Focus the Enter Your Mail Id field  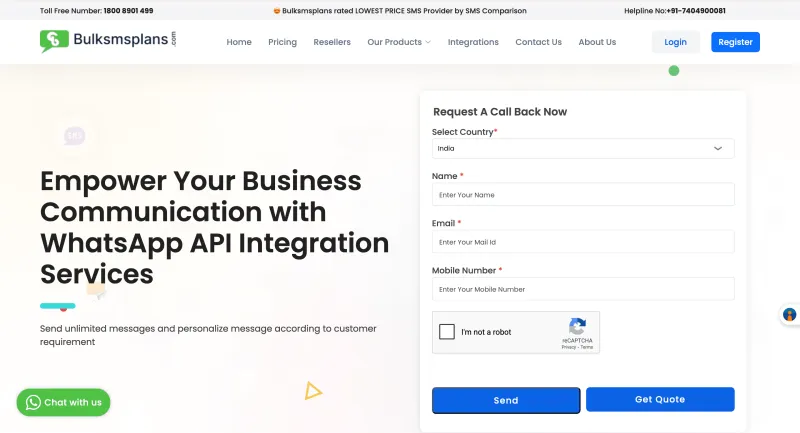click(x=583, y=242)
